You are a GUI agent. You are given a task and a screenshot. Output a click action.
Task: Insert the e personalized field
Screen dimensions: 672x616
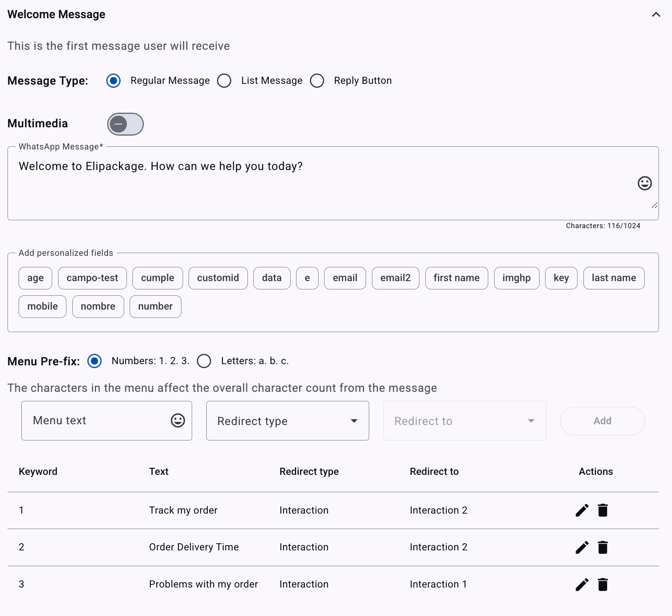coord(307,278)
